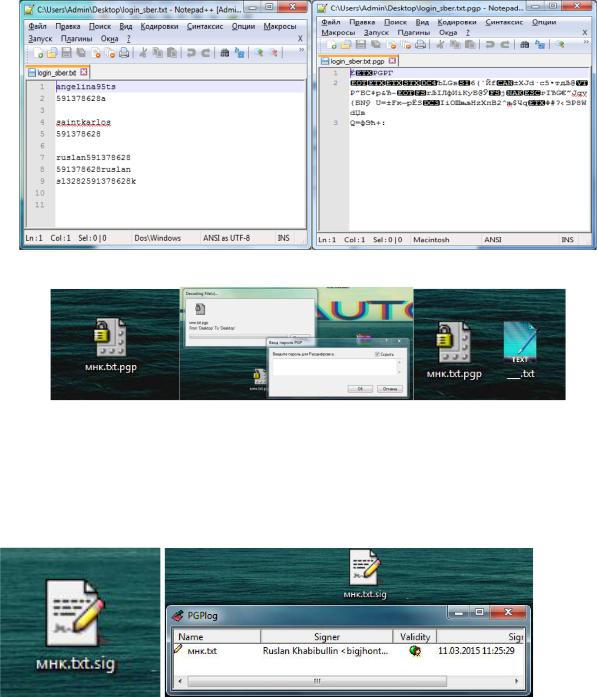Click line "ruslan591378628" in the editor
Screen dimensions: 597x697
[x=93, y=157]
